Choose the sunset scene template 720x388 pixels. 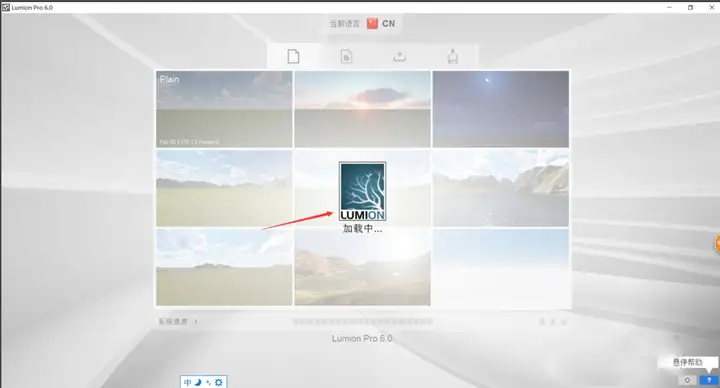point(362,109)
